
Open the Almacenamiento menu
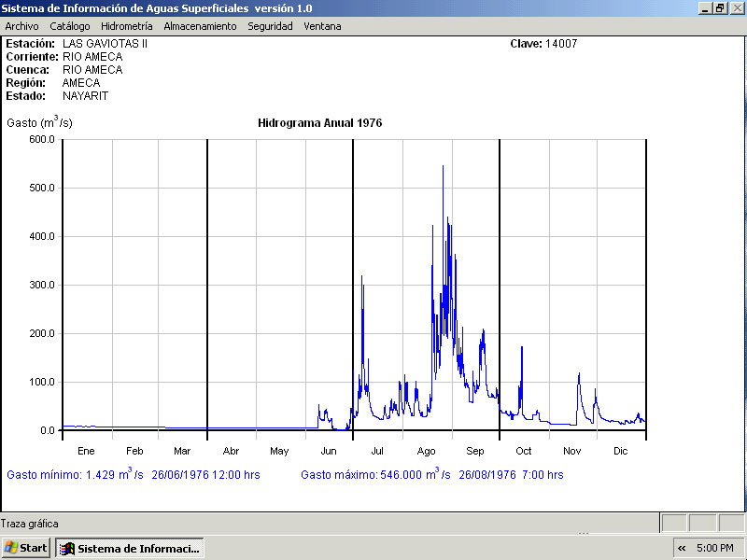200,26
